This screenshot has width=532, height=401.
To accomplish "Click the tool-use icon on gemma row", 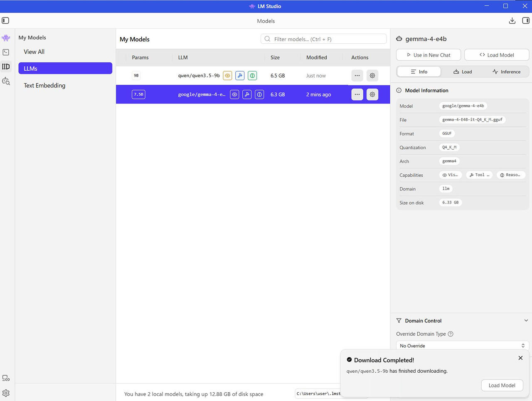I will (x=247, y=94).
